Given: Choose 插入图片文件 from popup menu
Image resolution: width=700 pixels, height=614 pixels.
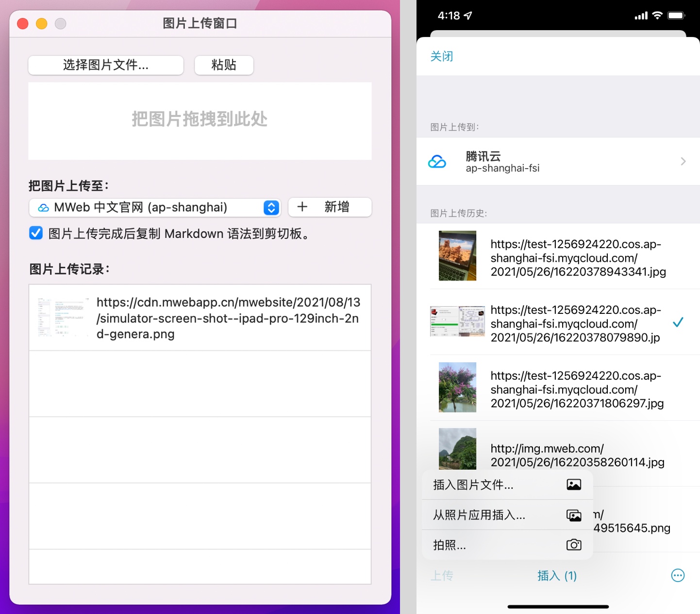Looking at the screenshot, I should point(473,485).
